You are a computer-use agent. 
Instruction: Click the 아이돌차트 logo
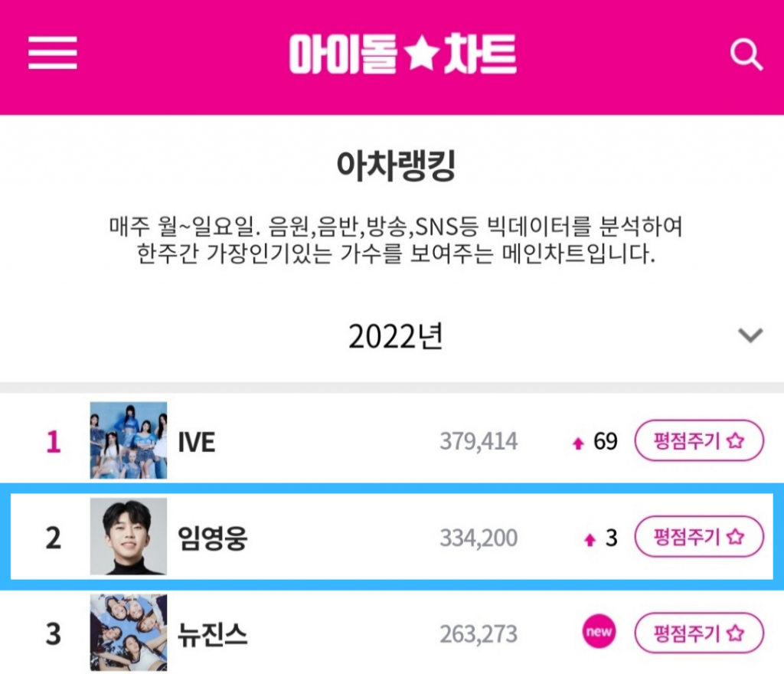coord(403,55)
